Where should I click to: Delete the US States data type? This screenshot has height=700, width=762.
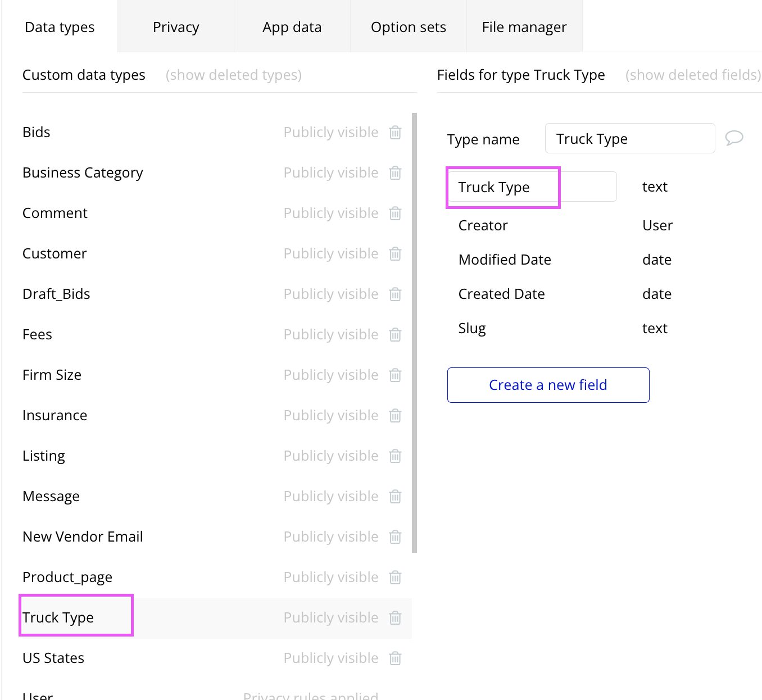tap(396, 658)
